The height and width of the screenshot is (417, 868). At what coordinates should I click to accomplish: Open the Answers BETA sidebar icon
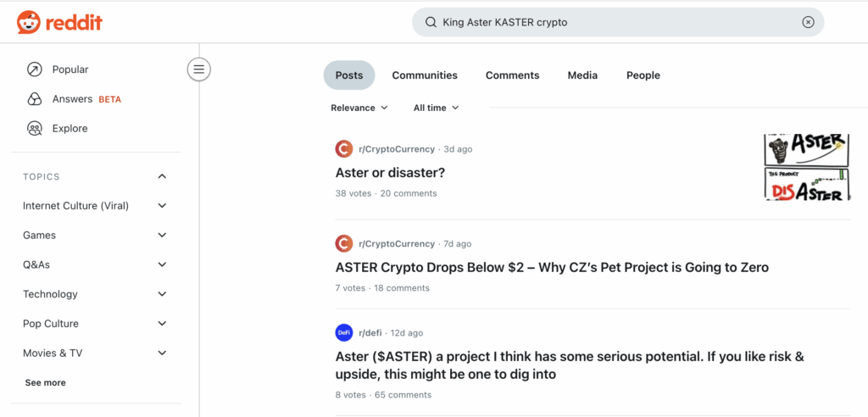[x=35, y=99]
